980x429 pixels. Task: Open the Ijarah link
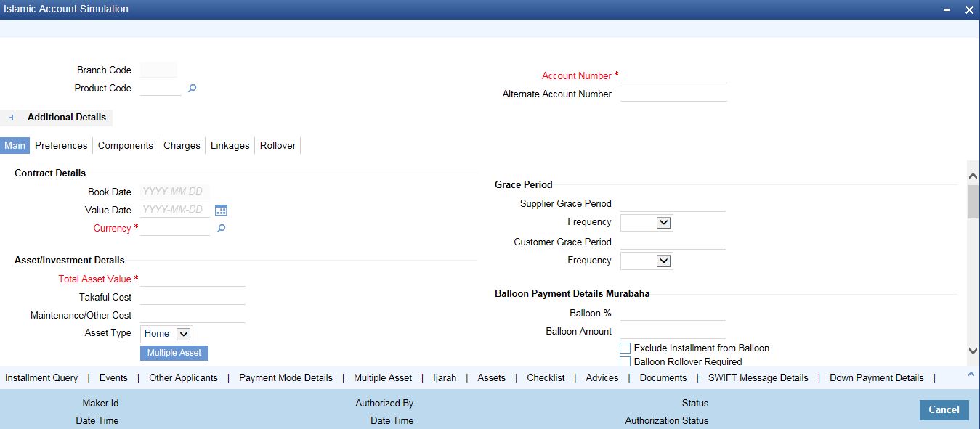(445, 378)
